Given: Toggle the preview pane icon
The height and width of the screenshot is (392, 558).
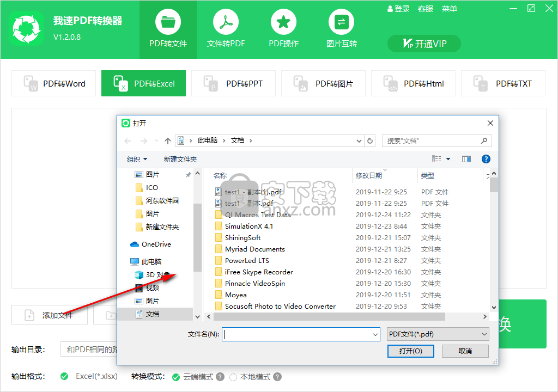Looking at the screenshot, I should click(x=466, y=159).
